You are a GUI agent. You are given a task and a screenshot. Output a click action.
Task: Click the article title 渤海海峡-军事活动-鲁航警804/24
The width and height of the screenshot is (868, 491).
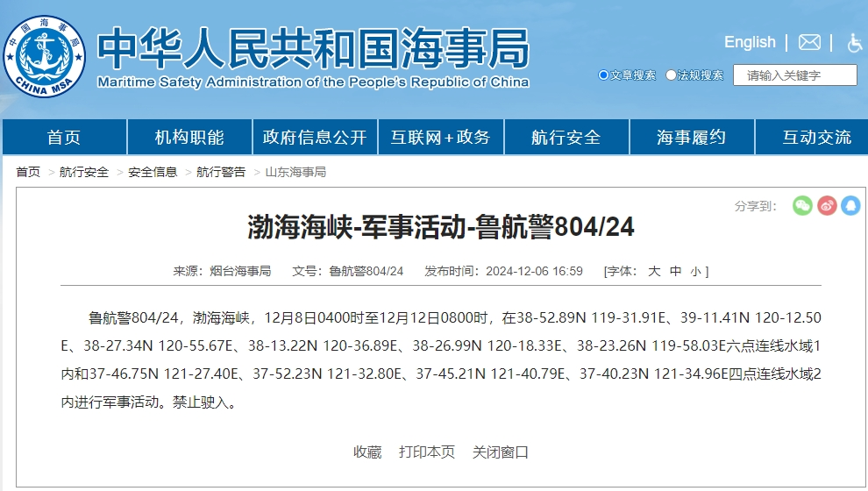click(x=441, y=227)
